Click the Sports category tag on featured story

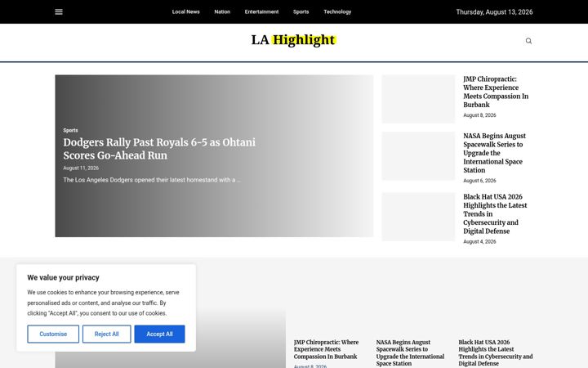pyautogui.click(x=70, y=130)
